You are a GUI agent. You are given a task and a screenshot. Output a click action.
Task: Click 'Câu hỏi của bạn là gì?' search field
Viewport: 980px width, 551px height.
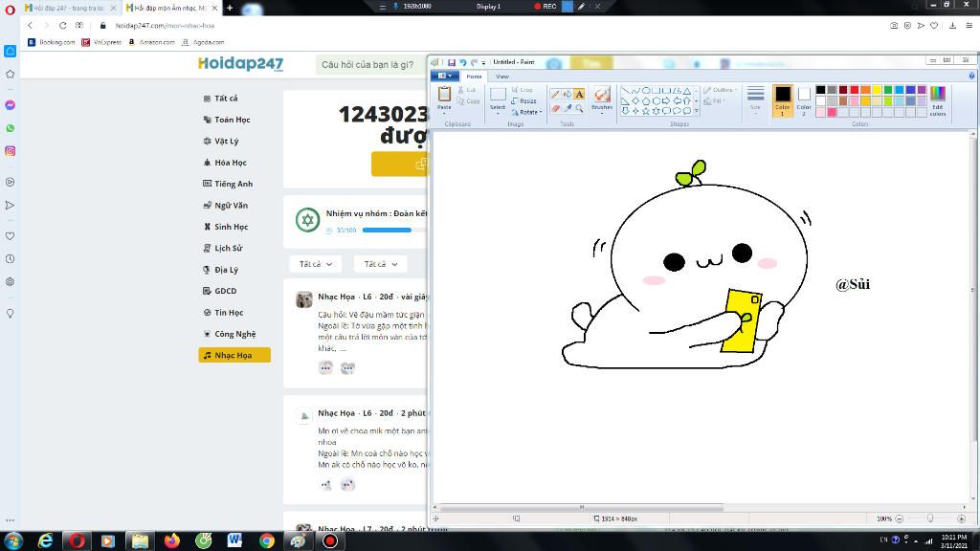pyautogui.click(x=372, y=64)
